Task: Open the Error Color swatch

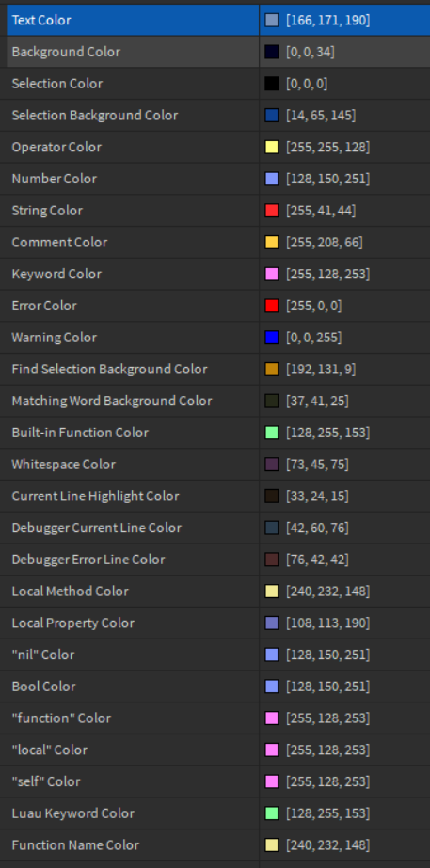Action: click(272, 306)
